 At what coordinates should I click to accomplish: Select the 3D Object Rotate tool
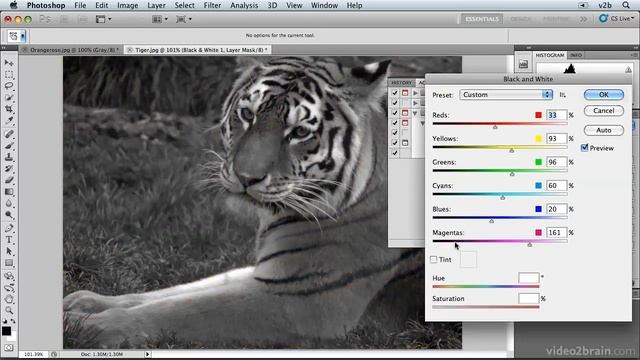(x=9, y=276)
